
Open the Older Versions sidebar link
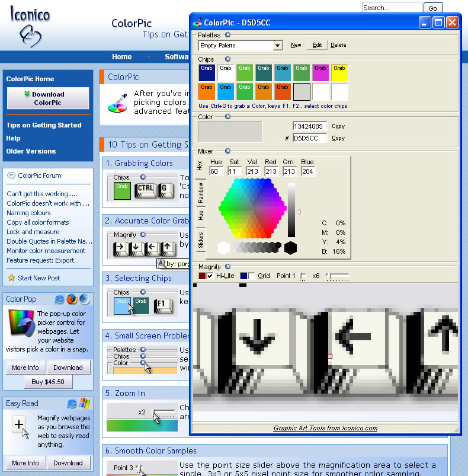pyautogui.click(x=31, y=151)
